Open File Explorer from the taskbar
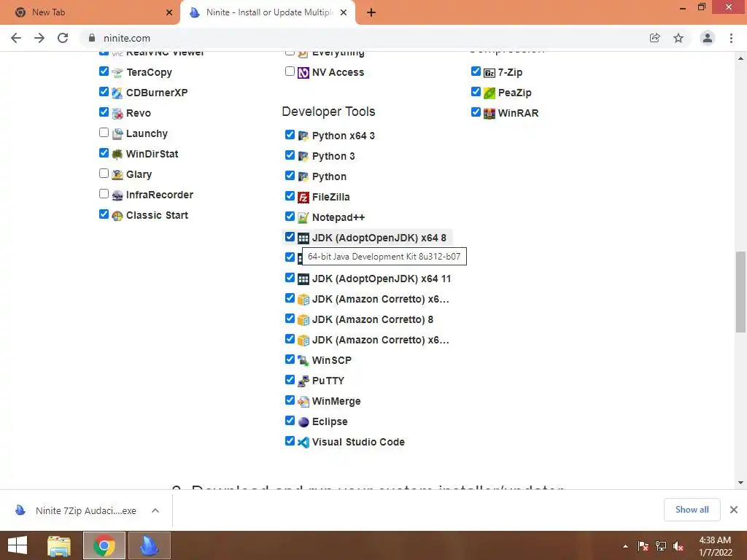747x560 pixels. coord(59,545)
